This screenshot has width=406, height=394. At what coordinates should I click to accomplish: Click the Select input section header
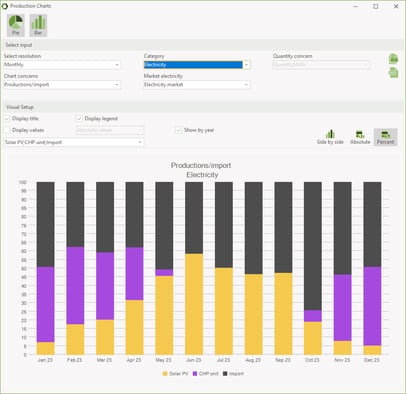click(203, 45)
